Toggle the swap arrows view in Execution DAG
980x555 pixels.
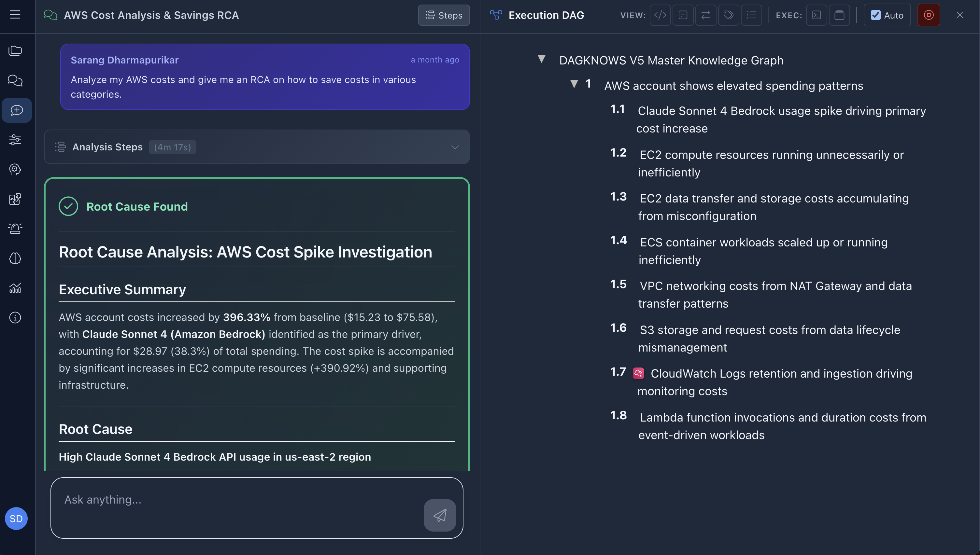point(706,15)
